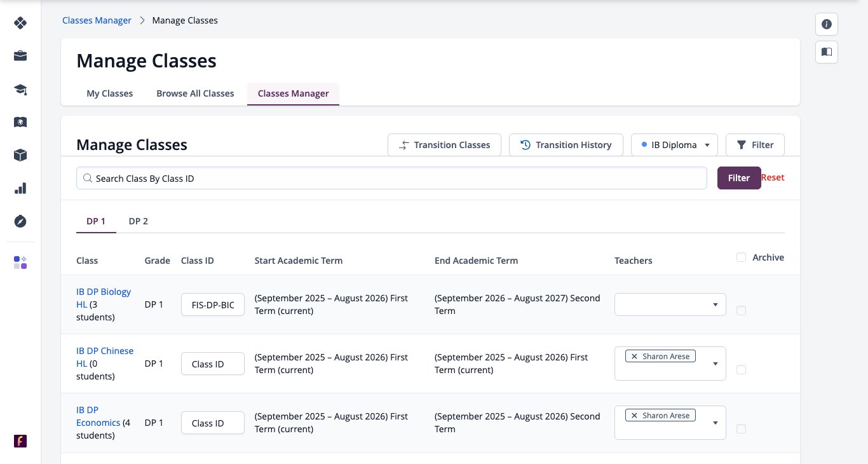The width and height of the screenshot is (868, 464).
Task: Click the graduation cap sidebar icon
Action: [20, 89]
